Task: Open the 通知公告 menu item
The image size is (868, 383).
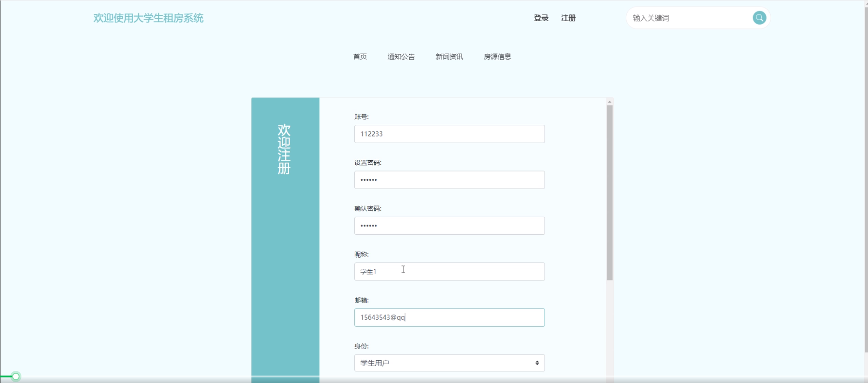Action: [401, 56]
